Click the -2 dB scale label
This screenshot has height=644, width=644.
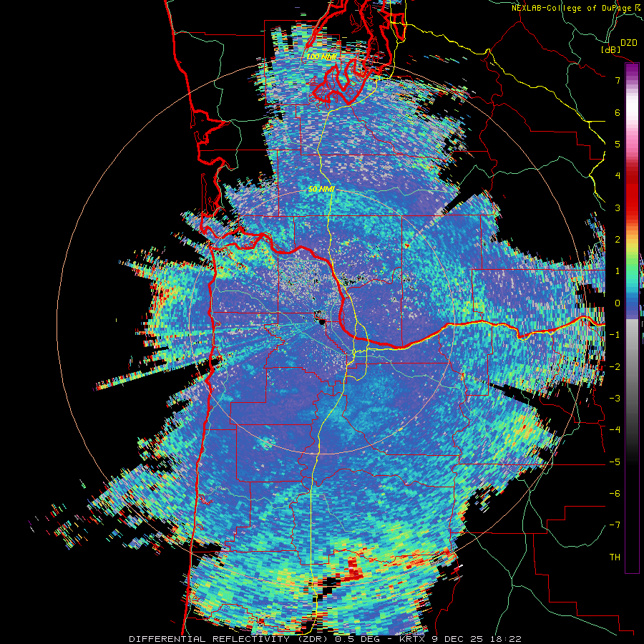click(x=615, y=367)
